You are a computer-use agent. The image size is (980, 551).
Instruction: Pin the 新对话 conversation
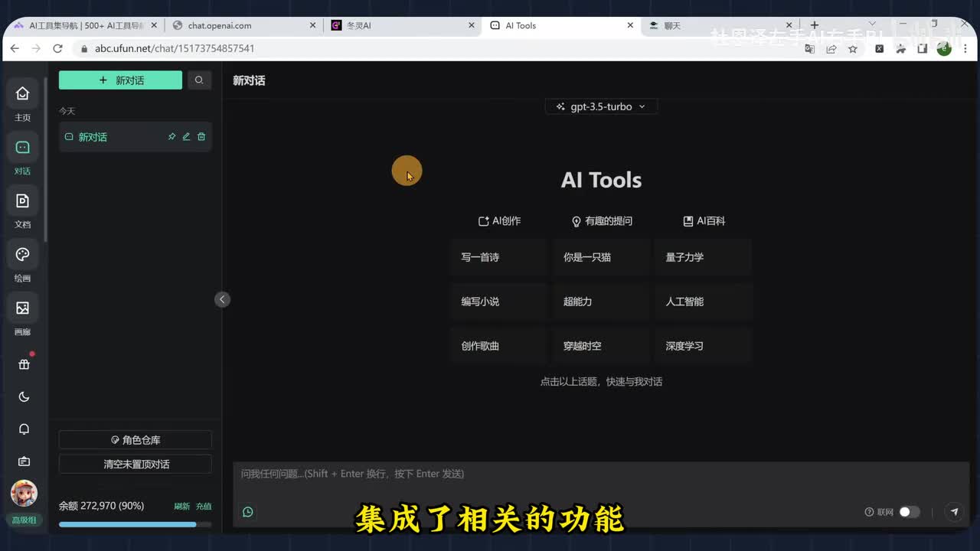coord(171,137)
